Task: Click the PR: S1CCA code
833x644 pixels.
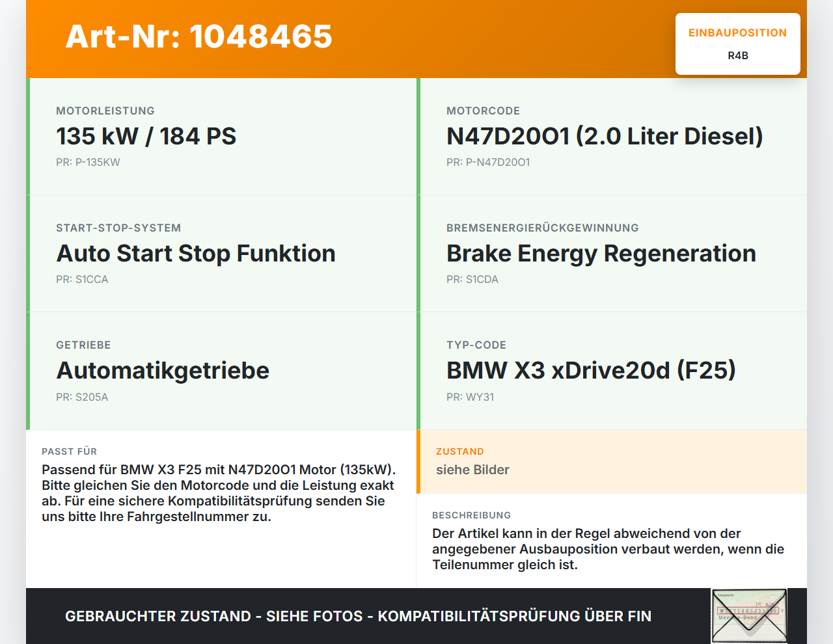Action: pos(82,280)
